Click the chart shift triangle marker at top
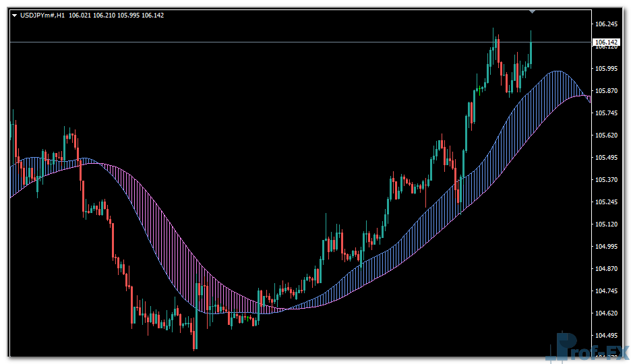 coord(533,11)
